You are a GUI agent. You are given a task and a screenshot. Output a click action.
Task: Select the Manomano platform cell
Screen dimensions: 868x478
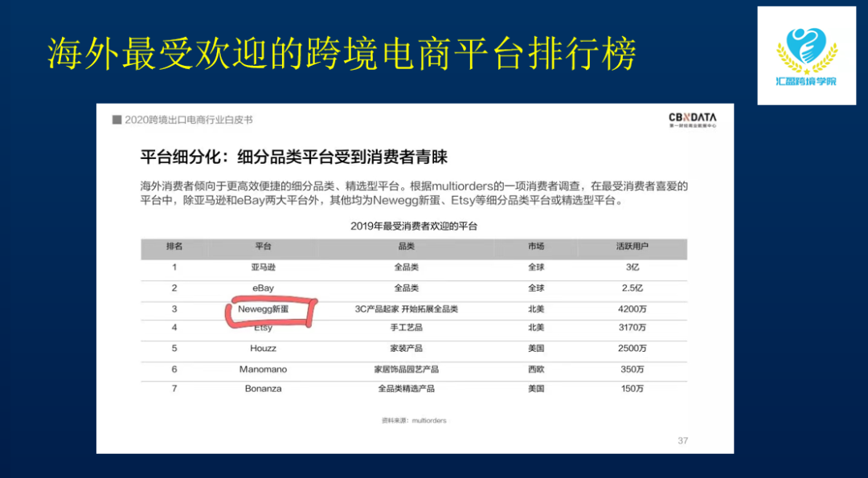264,369
